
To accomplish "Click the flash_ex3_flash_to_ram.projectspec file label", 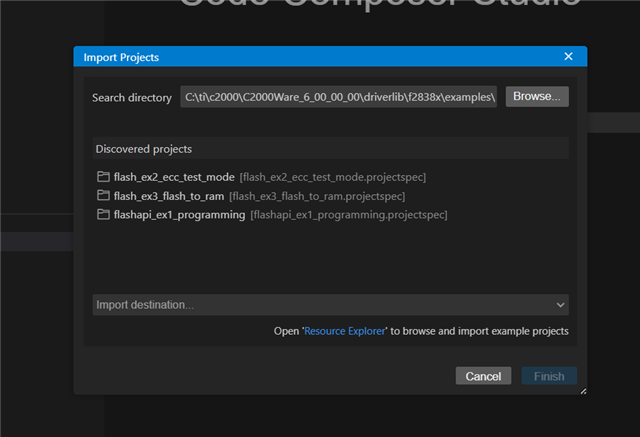I will [x=317, y=196].
